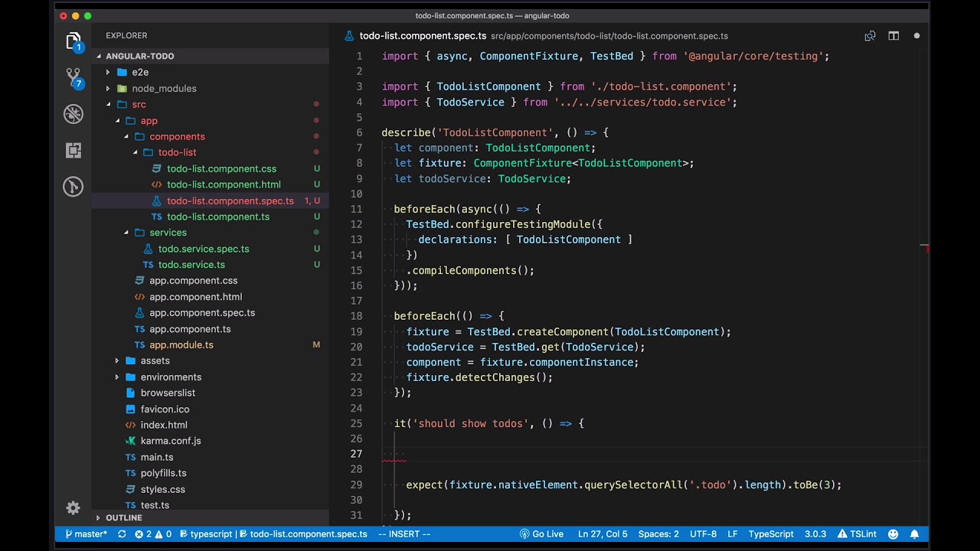Open todo.service.spec.ts file

[x=203, y=249]
